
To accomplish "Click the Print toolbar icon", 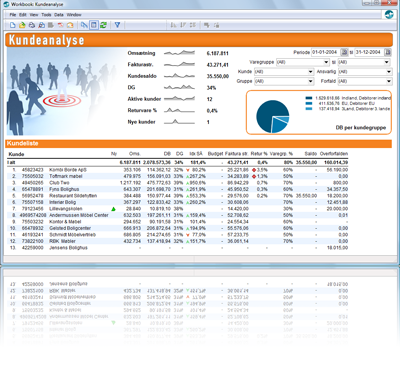I will (x=32, y=25).
